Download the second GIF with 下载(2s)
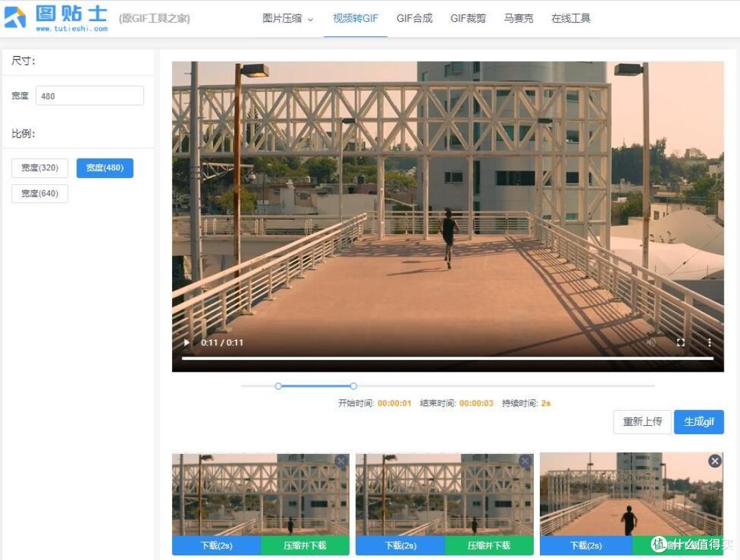The height and width of the screenshot is (560, 740). pos(401,546)
